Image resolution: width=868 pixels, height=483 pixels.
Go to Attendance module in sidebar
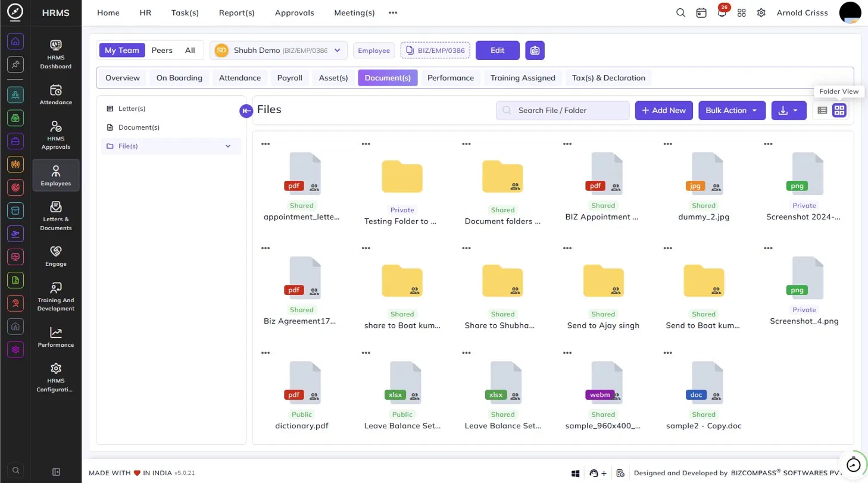pyautogui.click(x=56, y=94)
